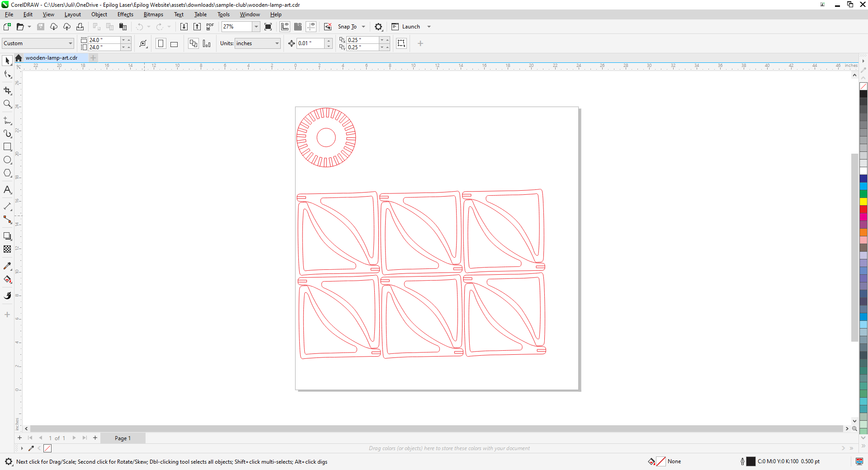The height and width of the screenshot is (470, 868).
Task: Select the Zoom tool in toolbox
Action: tap(7, 104)
